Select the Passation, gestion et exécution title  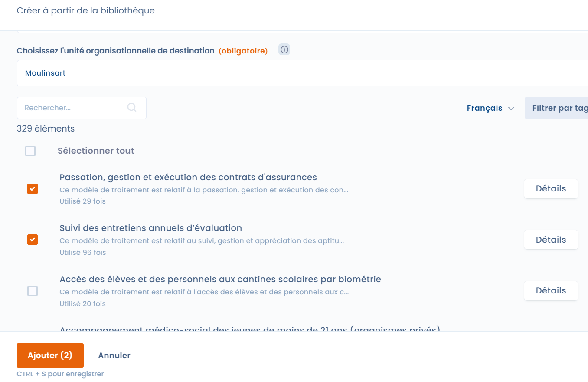coord(188,177)
